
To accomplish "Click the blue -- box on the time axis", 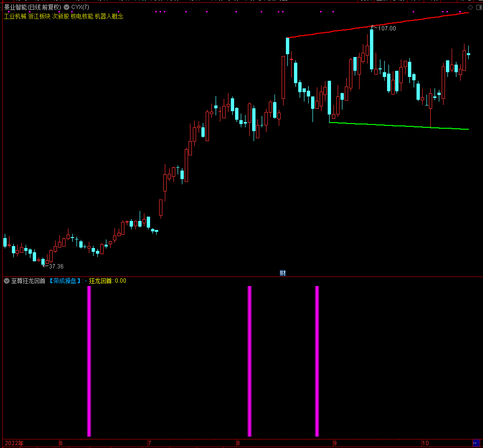I will (x=476, y=443).
